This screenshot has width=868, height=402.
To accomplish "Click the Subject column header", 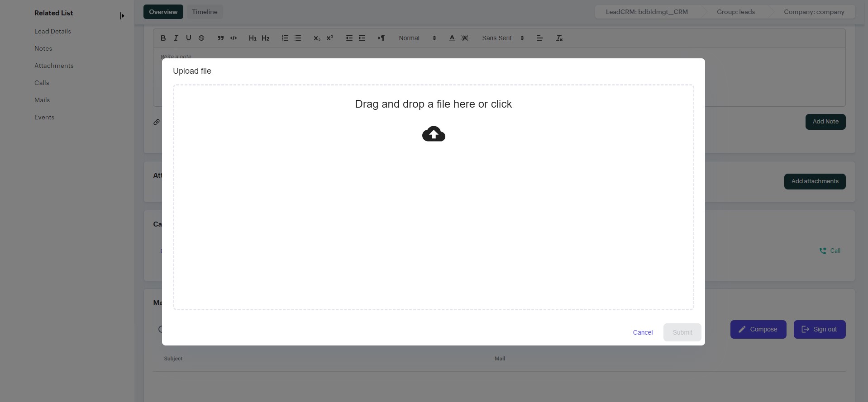I will (x=173, y=359).
